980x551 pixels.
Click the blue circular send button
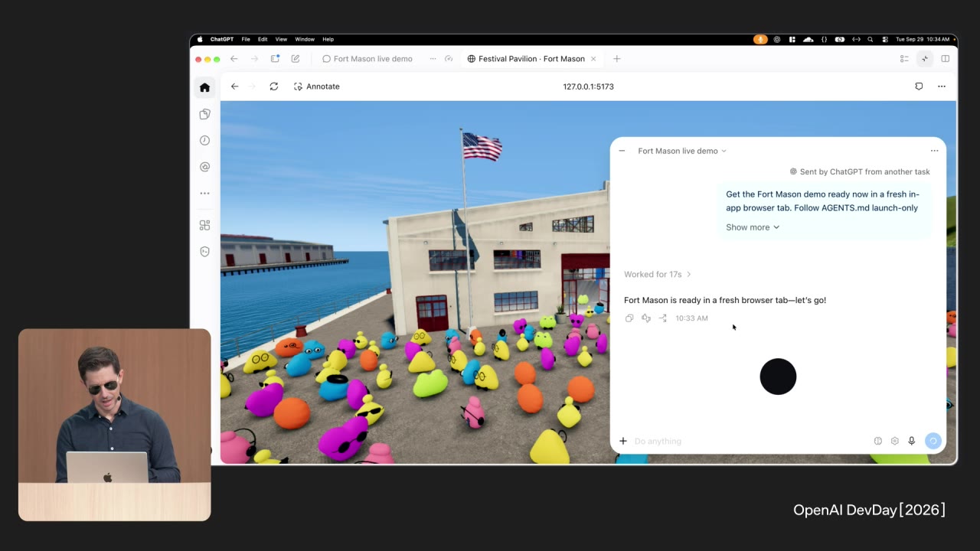(933, 441)
